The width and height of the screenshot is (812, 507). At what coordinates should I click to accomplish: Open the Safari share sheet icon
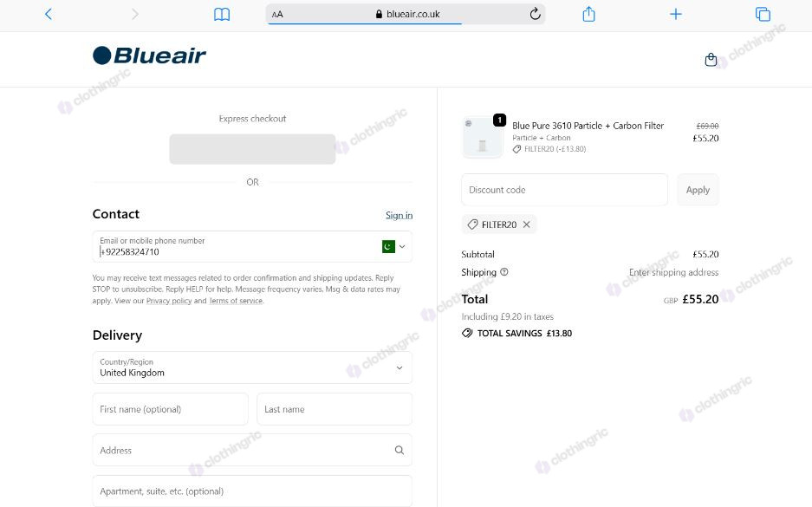coord(588,14)
